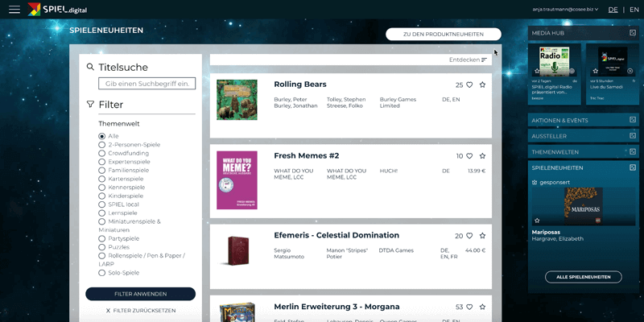The image size is (644, 322).
Task: Star the Merlin Erweiterung 3 - Morgana game
Action: [482, 307]
